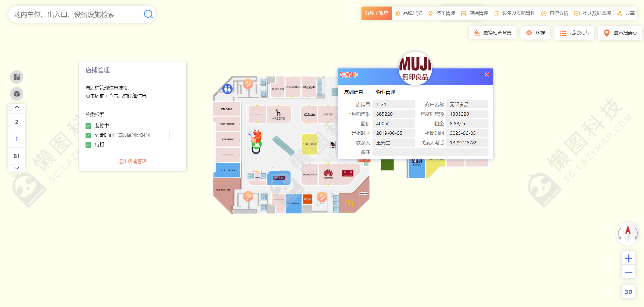Click the HAZZYS store on the map
Viewport: 644px width, 307px height.
(x=278, y=114)
